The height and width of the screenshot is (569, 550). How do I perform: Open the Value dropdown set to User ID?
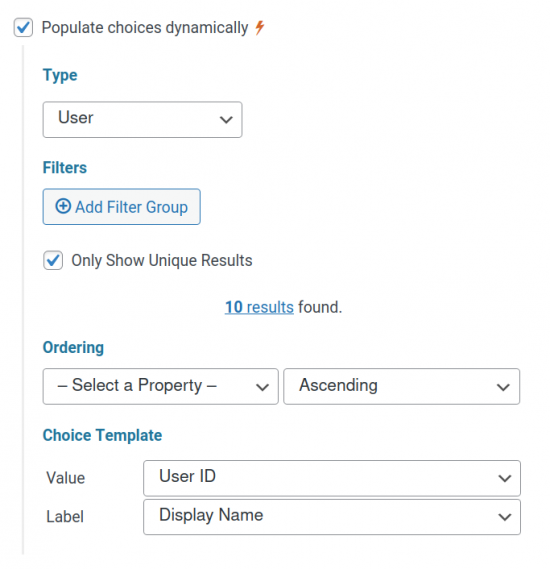[x=332, y=478]
